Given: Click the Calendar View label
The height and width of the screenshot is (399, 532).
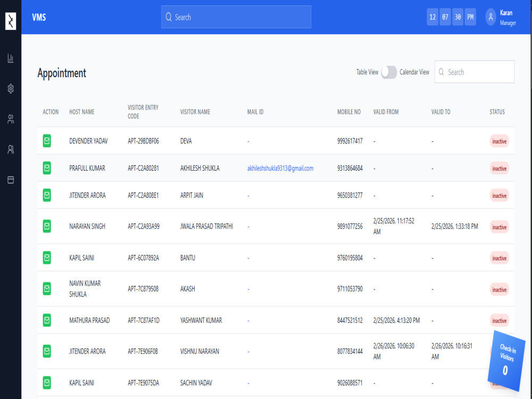Looking at the screenshot, I should click(414, 72).
